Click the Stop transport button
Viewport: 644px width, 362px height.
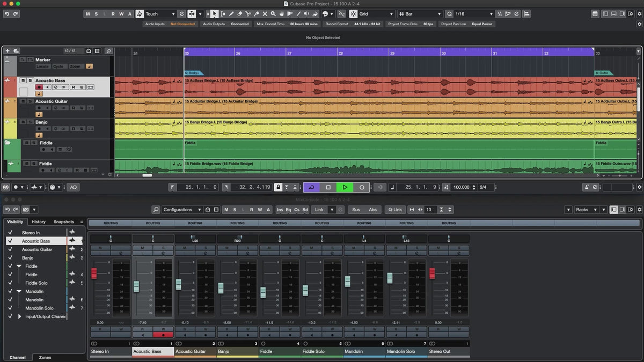(x=328, y=187)
